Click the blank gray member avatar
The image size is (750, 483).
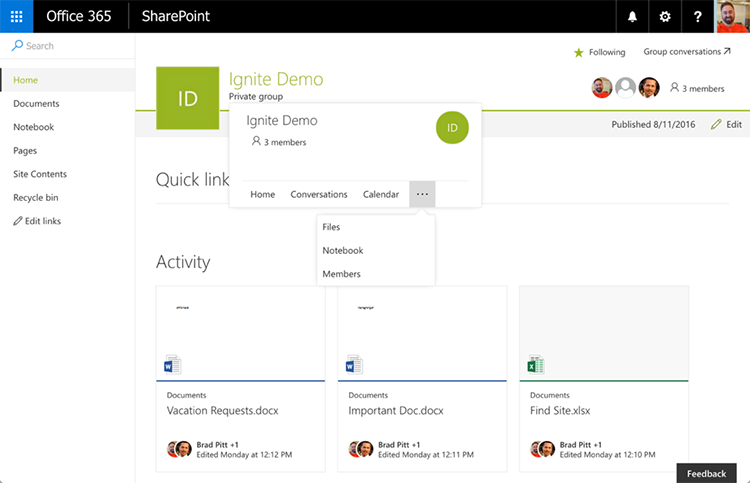625,88
